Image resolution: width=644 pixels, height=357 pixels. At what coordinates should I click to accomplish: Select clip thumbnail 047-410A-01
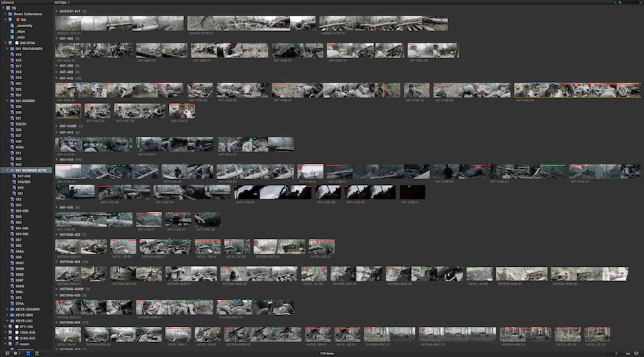[x=120, y=90]
